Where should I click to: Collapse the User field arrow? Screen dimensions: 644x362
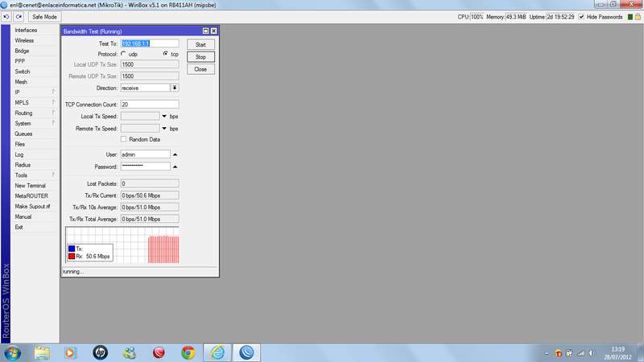tap(175, 154)
